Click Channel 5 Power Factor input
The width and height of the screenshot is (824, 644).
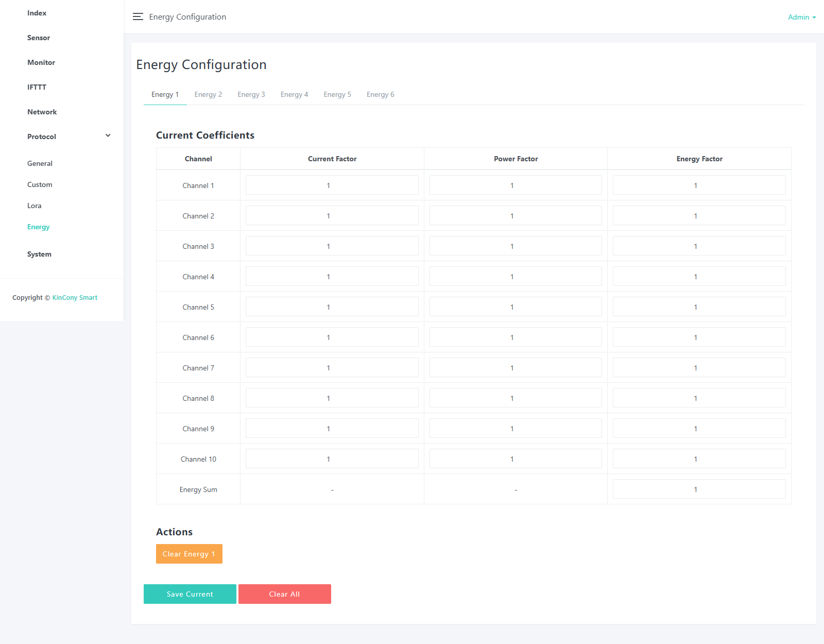coord(515,307)
